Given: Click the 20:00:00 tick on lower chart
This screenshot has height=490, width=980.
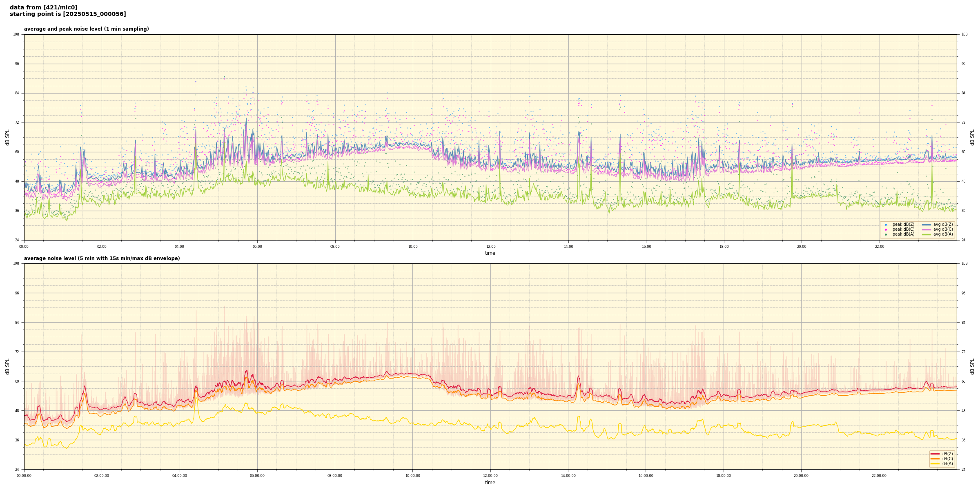Looking at the screenshot, I should click(x=801, y=476).
